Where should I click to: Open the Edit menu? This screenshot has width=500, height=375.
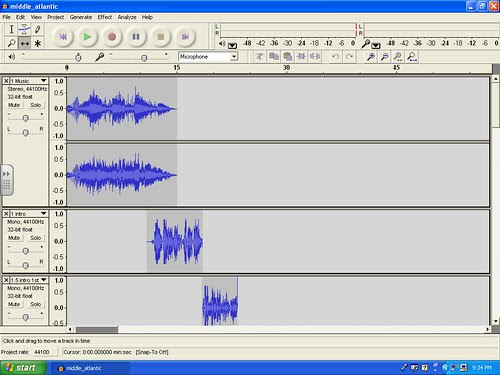tap(20, 17)
